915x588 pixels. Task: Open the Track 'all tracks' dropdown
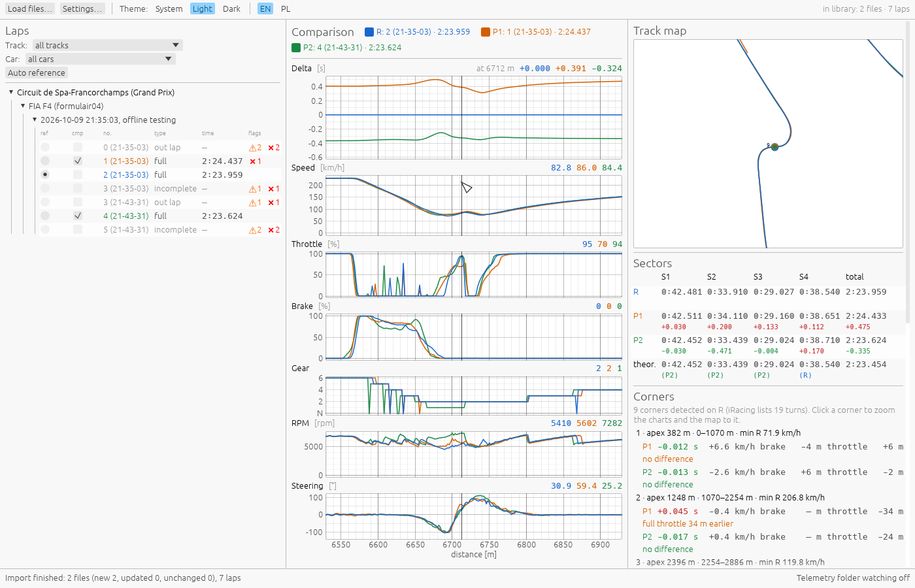click(x=108, y=45)
